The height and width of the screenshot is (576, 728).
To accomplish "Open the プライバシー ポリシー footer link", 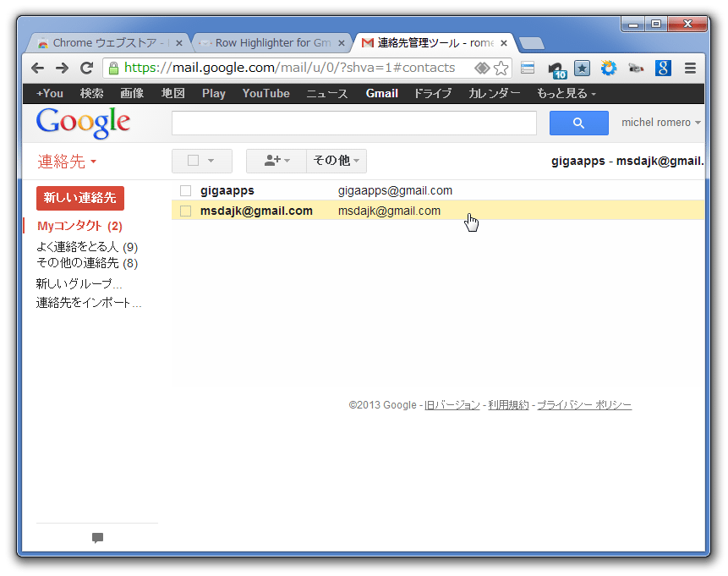I will [584, 405].
